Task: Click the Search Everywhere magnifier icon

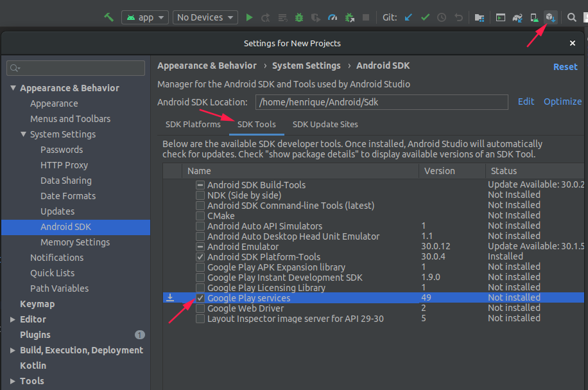Action: 571,17
